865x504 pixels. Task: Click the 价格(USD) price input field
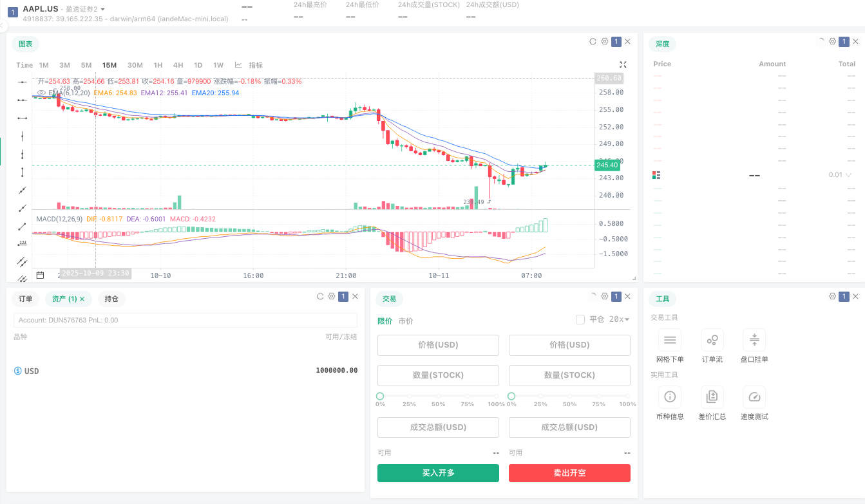tap(438, 345)
